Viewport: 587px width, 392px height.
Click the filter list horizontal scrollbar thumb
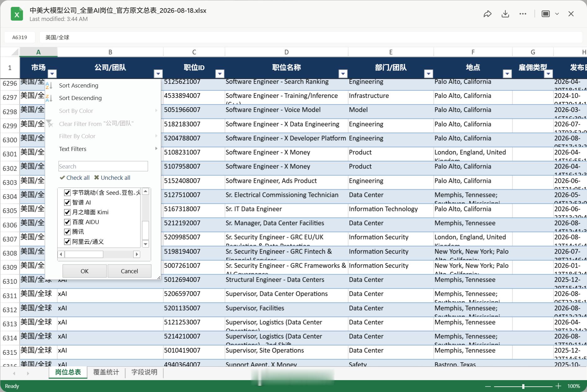point(84,254)
